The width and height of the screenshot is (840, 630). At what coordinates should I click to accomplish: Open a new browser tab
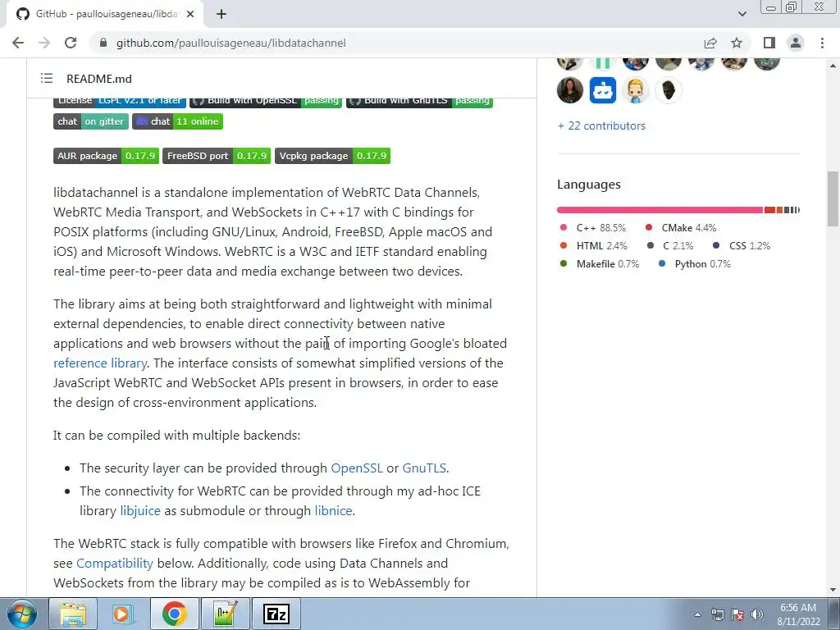(221, 14)
